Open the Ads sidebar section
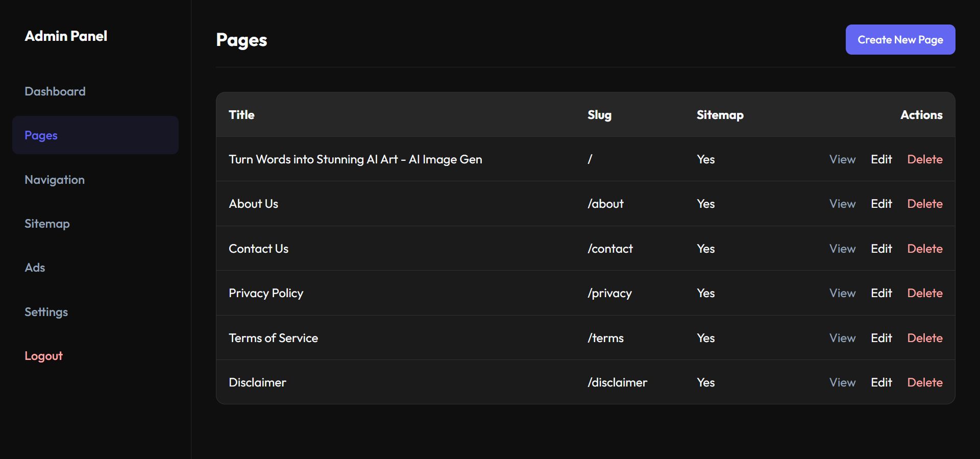Viewport: 980px width, 459px height. (x=35, y=268)
